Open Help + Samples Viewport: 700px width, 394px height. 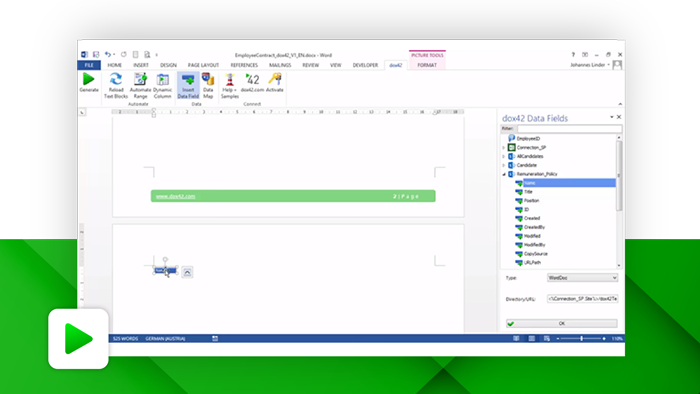229,86
